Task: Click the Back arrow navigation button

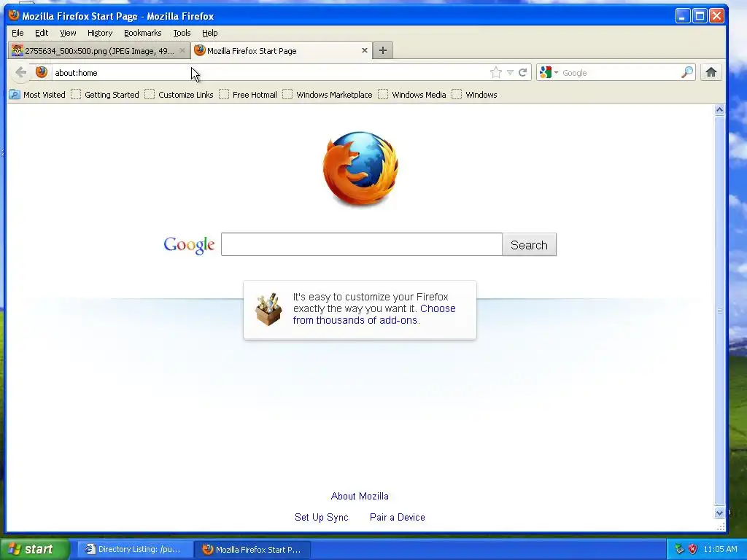Action: [21, 72]
